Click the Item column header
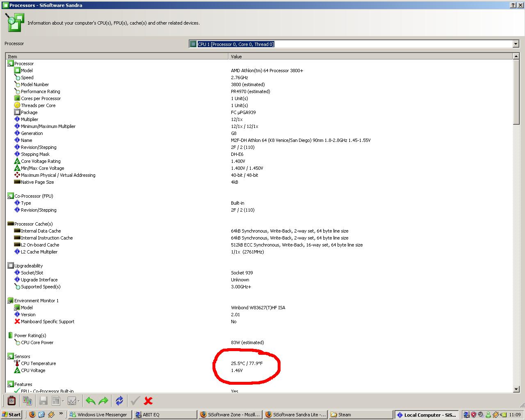 click(x=117, y=57)
